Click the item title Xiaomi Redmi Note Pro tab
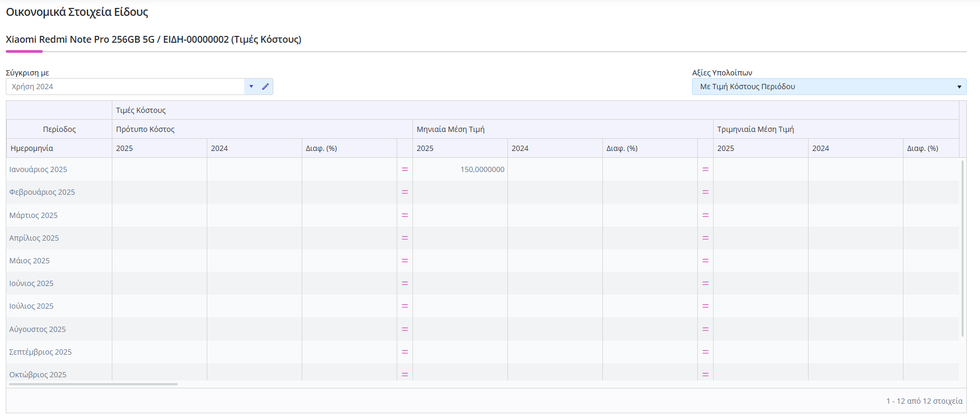This screenshot has height=419, width=980. pos(153,40)
